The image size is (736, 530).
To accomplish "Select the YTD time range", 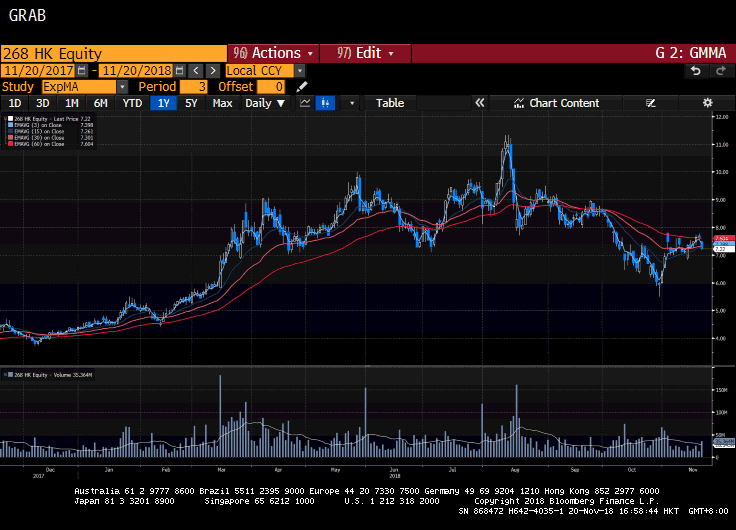I will (132, 103).
